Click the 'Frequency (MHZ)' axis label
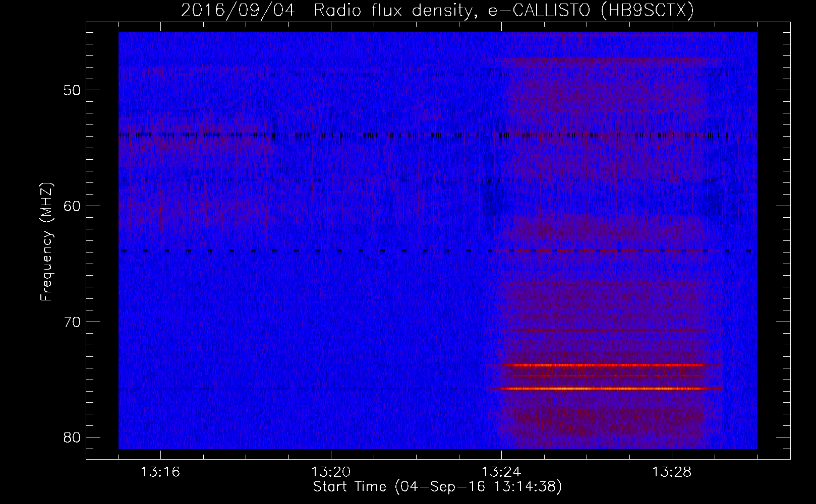The width and height of the screenshot is (816, 504). [x=46, y=242]
